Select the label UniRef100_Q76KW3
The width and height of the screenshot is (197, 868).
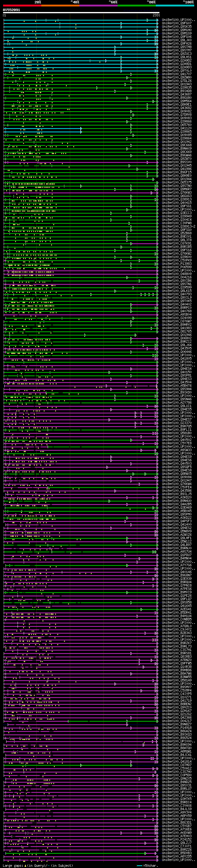coord(177,193)
